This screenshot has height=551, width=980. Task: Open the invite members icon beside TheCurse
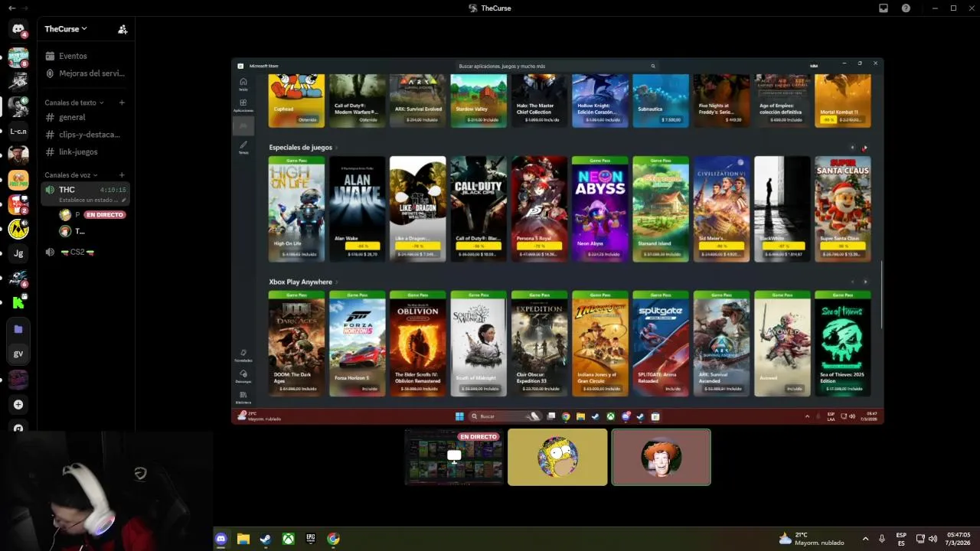click(x=122, y=29)
